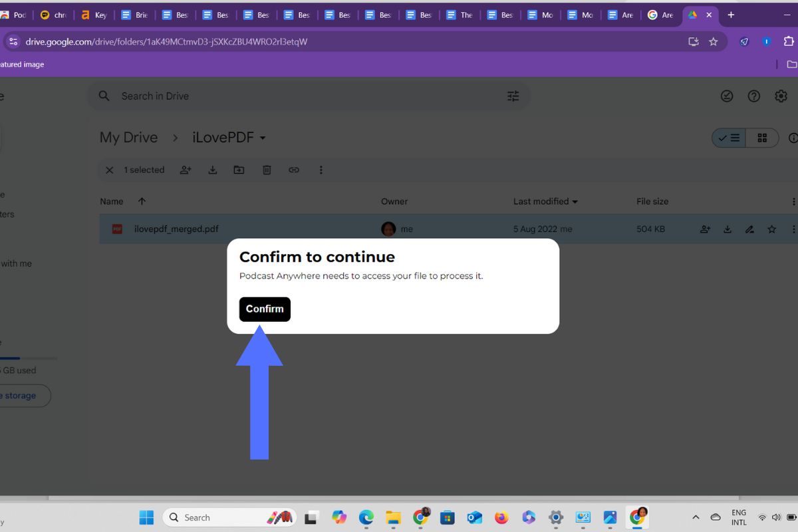Open the blue circular extension icon

pyautogui.click(x=767, y=41)
